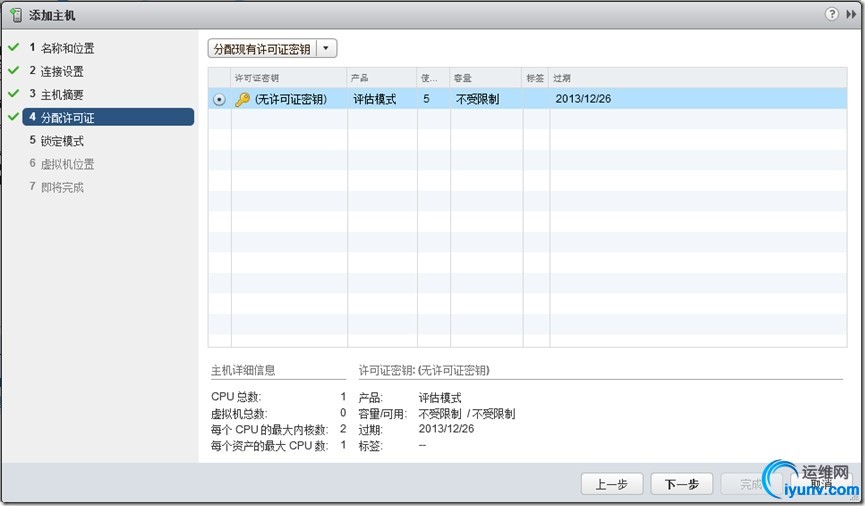Screen dimensions: 865x506
Task: Click the CPU 总数 label
Action: [236, 397]
